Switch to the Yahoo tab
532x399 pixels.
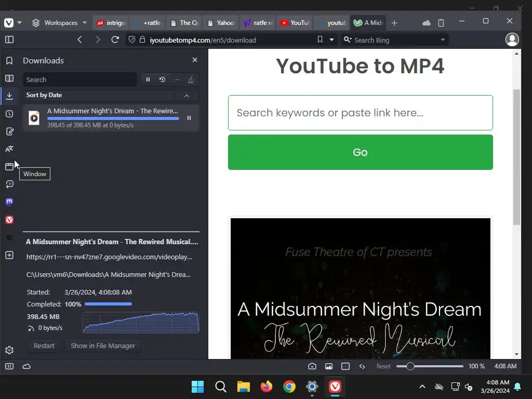[221, 23]
